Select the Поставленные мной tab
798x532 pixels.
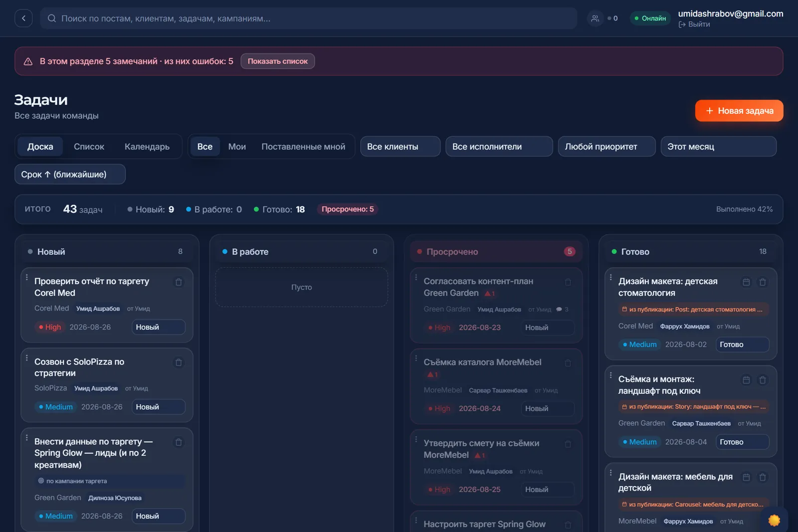point(303,147)
